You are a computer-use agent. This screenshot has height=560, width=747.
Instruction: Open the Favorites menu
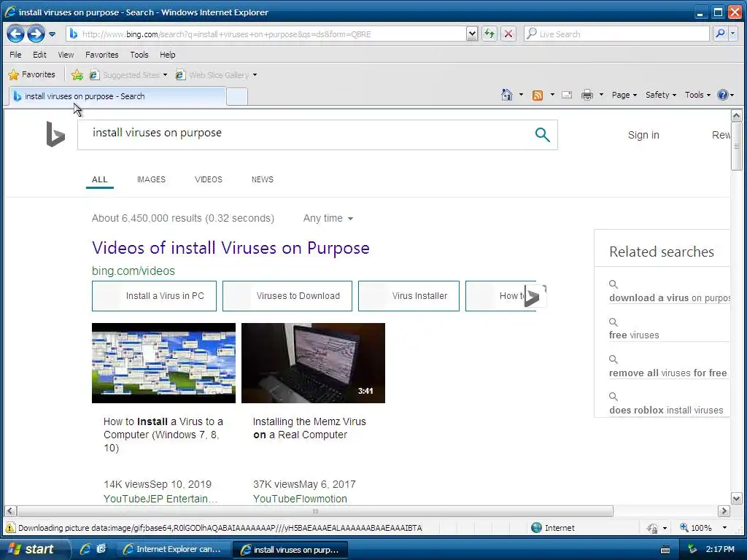click(102, 55)
